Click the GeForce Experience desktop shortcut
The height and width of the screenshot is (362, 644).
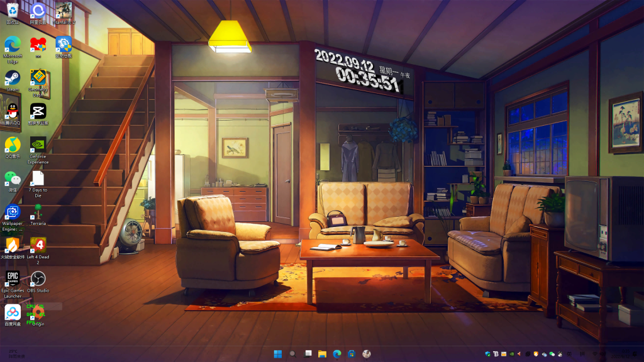(38, 145)
